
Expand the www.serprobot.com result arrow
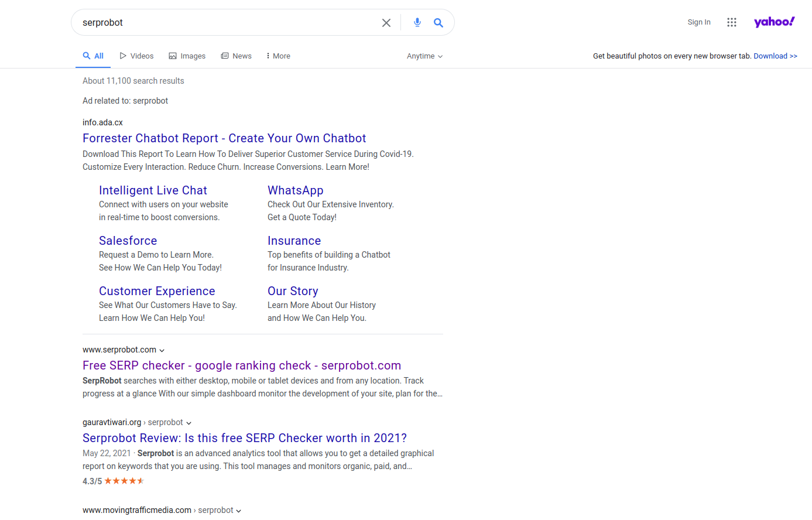pos(162,350)
